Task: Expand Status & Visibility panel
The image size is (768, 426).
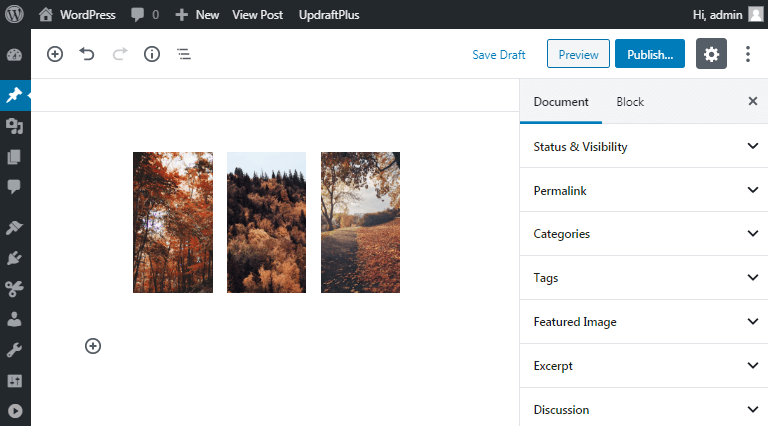Action: click(x=644, y=146)
